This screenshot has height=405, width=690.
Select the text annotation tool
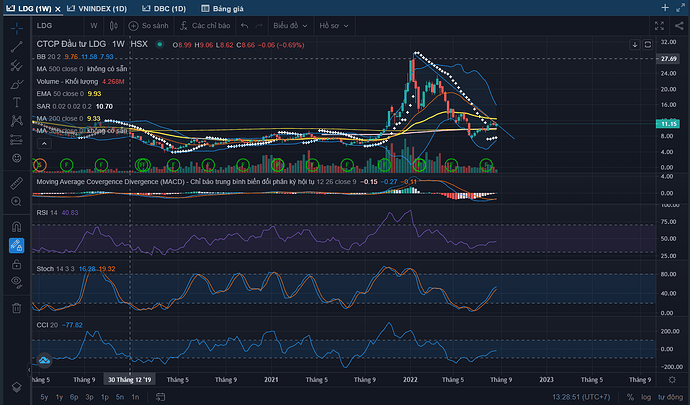[x=17, y=101]
